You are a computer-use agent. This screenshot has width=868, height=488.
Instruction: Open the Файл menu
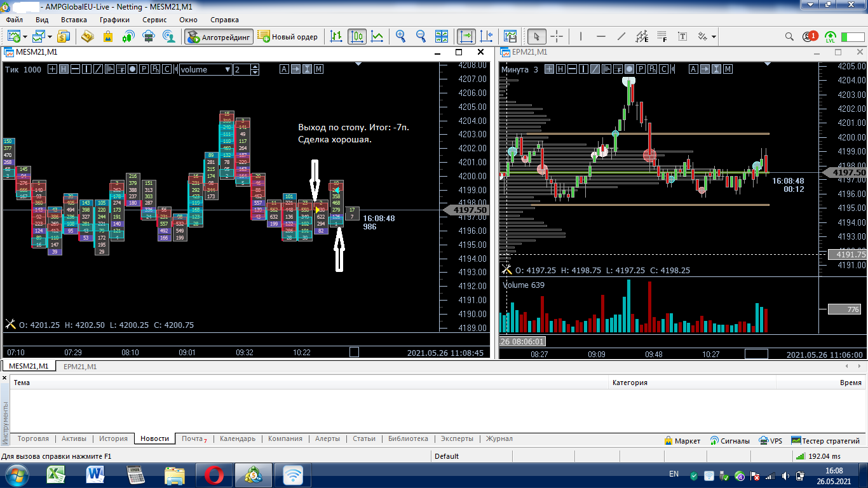[x=14, y=20]
